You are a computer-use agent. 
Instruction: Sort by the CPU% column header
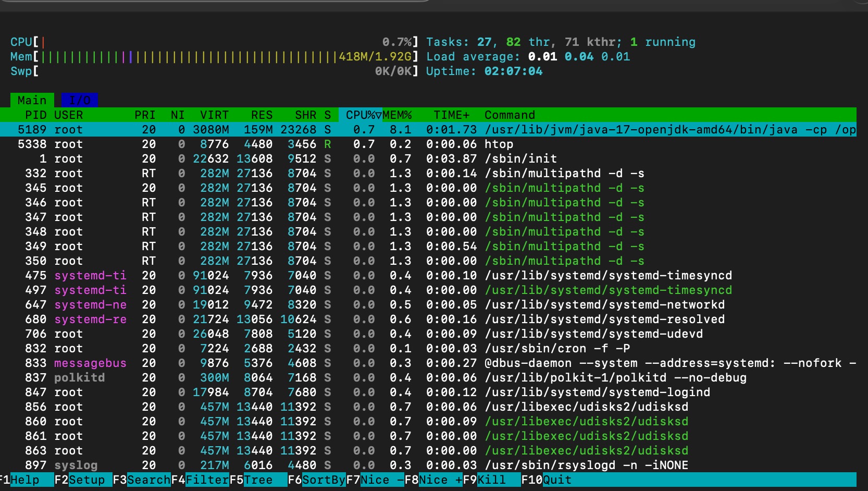(360, 115)
